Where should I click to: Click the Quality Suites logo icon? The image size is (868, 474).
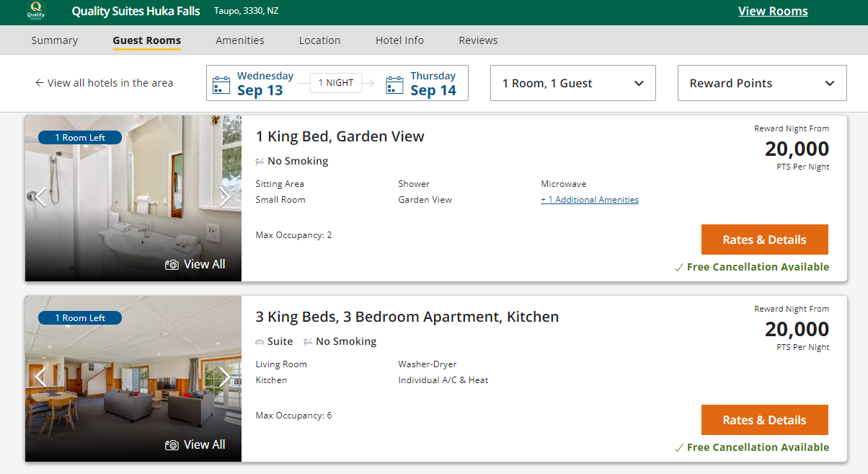tap(35, 12)
